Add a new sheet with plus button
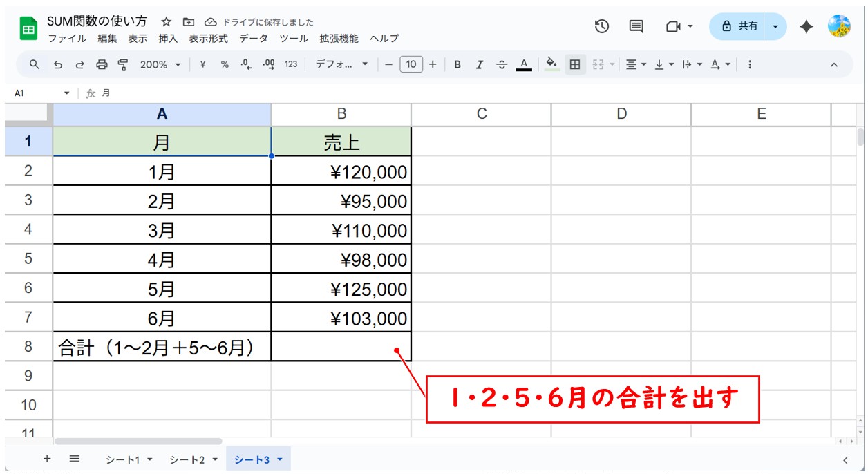 coord(47,459)
